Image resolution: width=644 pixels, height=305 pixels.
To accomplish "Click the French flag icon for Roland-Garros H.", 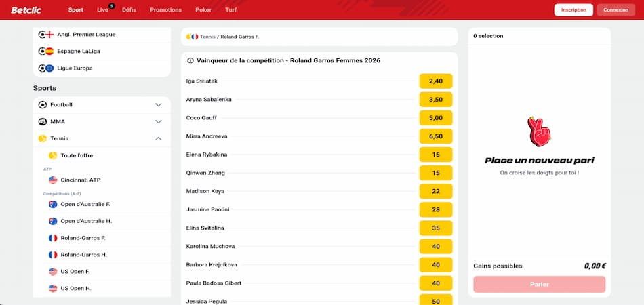I will tap(53, 255).
